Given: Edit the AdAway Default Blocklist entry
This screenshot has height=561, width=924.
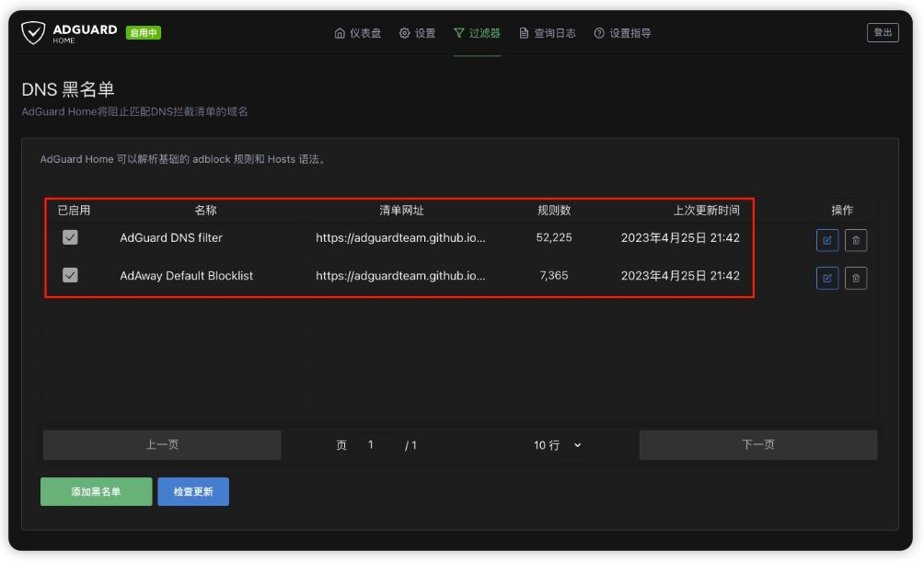Looking at the screenshot, I should (x=827, y=278).
